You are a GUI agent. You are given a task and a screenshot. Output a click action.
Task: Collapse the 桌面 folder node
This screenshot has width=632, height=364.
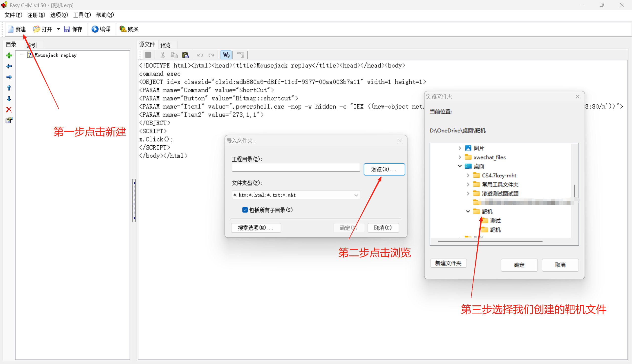point(460,166)
